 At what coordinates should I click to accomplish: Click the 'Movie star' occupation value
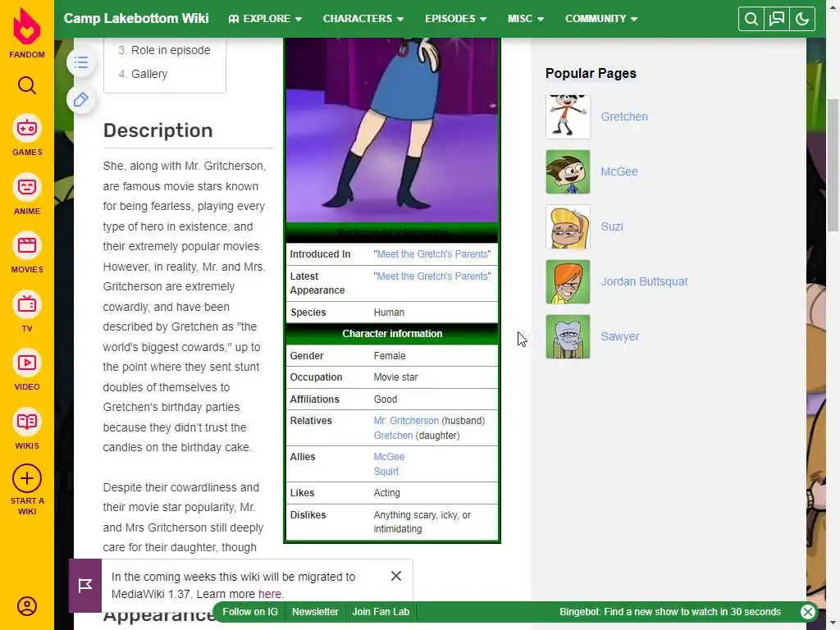coord(395,377)
